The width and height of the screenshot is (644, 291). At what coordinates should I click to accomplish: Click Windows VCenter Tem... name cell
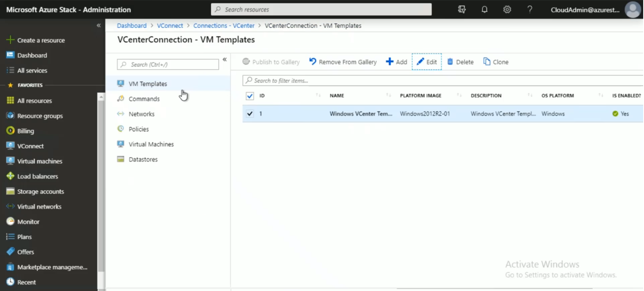361,114
